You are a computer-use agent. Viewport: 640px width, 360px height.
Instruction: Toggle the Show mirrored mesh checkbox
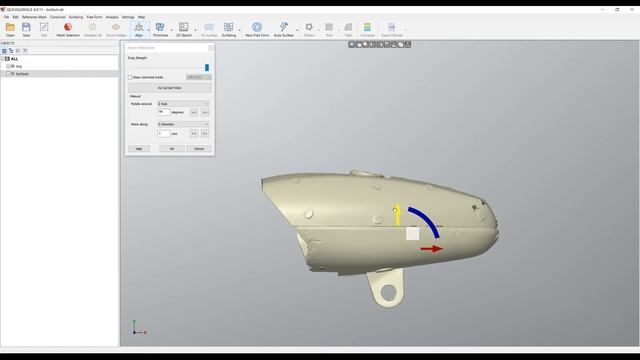tap(130, 77)
